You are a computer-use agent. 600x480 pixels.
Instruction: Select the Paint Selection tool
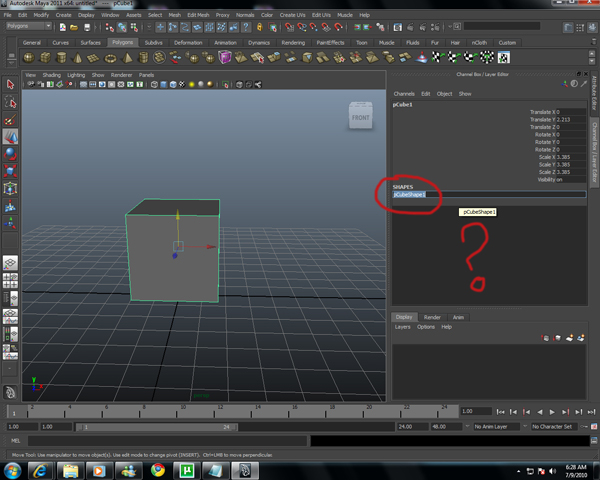click(x=10, y=120)
